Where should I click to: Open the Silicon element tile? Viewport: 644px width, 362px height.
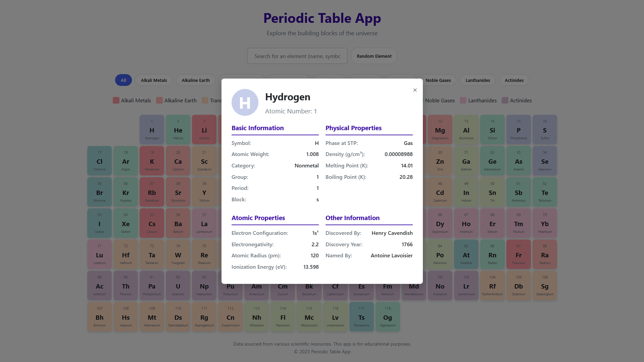click(x=492, y=130)
